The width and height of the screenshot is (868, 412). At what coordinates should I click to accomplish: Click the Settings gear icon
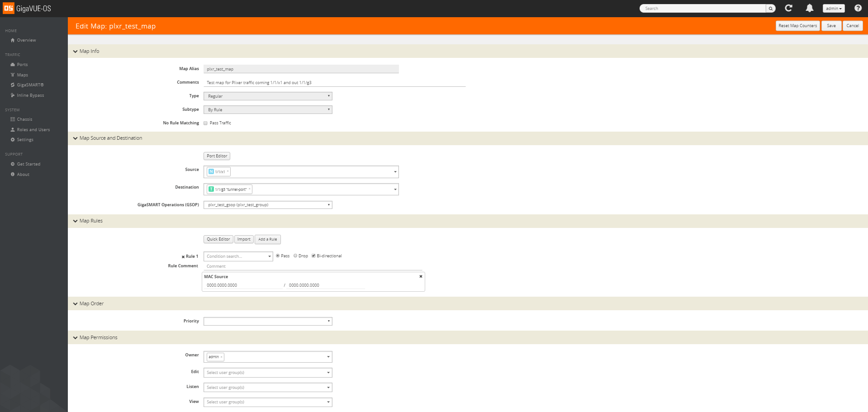click(13, 140)
